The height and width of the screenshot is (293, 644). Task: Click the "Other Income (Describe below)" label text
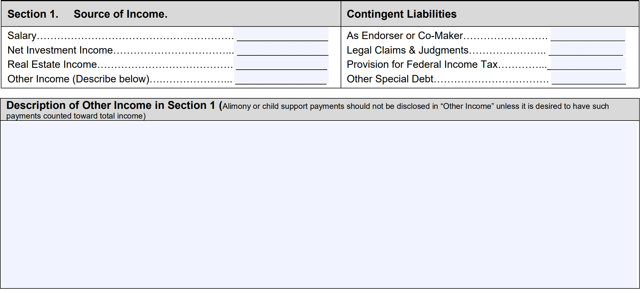click(78, 79)
